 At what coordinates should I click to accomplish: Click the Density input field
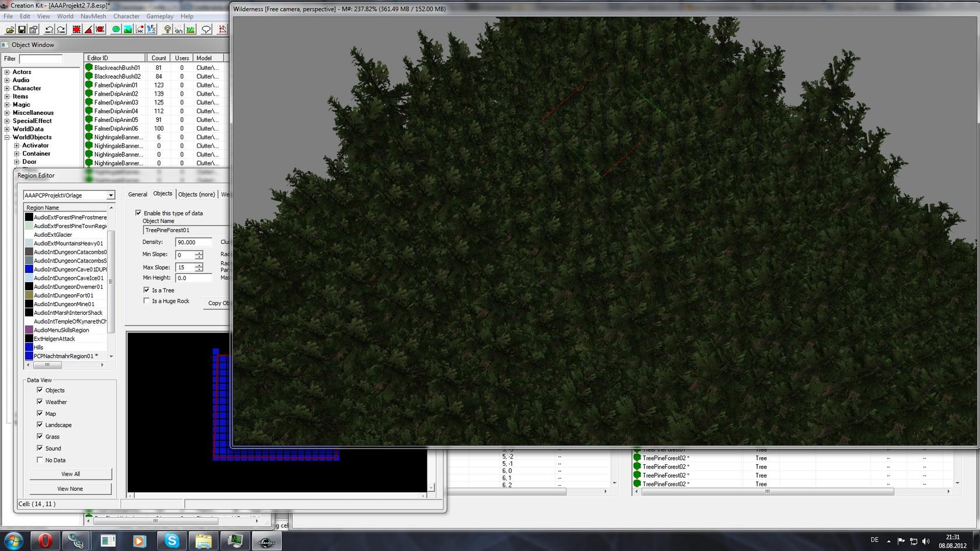tap(193, 242)
